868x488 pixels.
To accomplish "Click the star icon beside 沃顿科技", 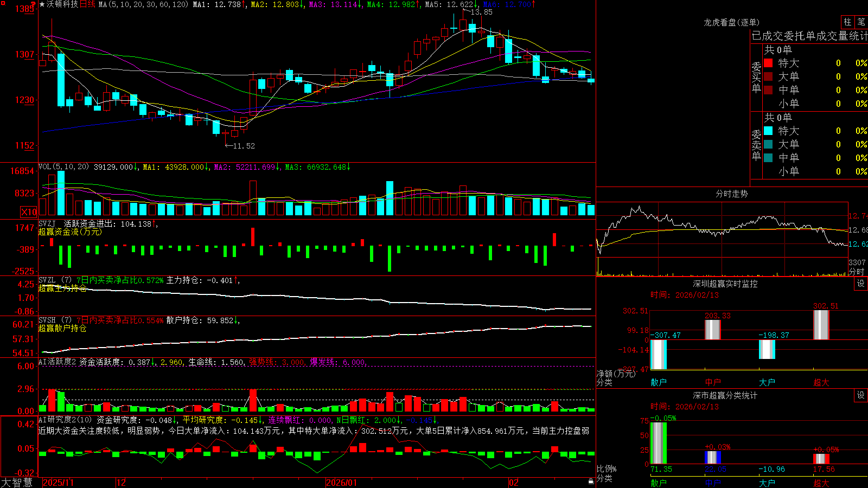I will click(x=42, y=4).
